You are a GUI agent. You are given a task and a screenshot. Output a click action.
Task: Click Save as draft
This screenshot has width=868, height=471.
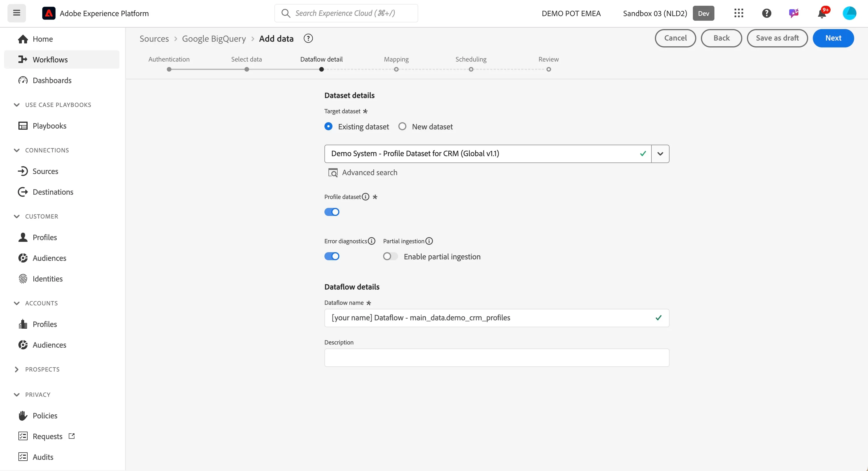tap(777, 38)
